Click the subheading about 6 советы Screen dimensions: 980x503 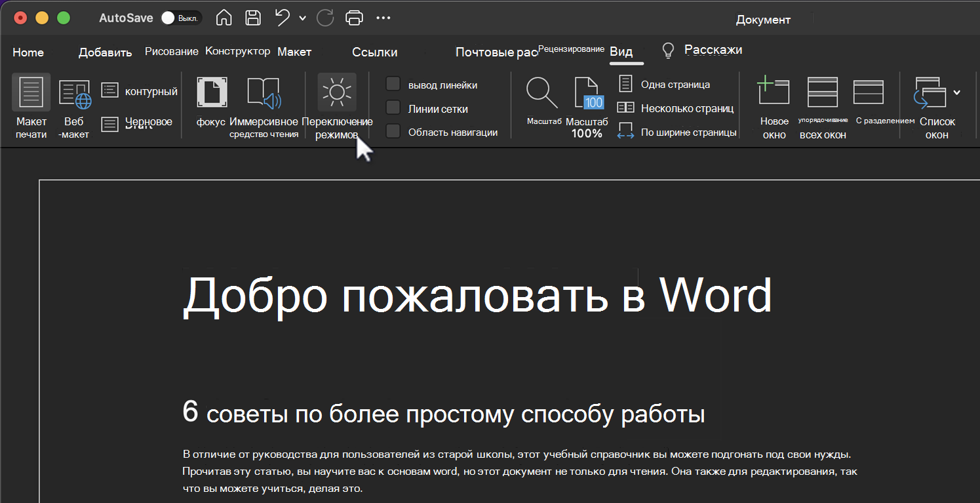(x=444, y=414)
